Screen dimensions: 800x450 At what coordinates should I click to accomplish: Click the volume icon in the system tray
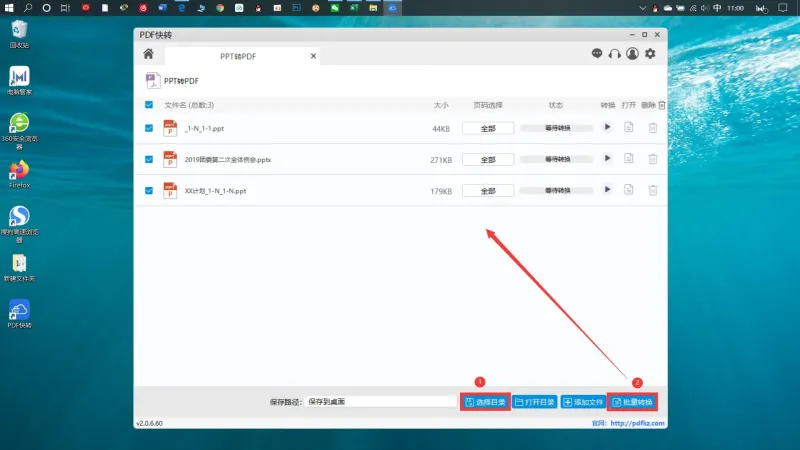[x=705, y=8]
